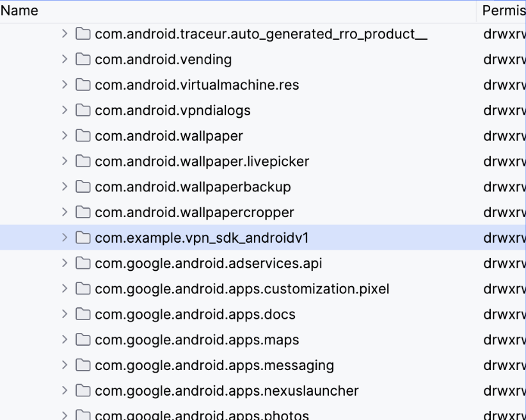Click folder icon of com.google.android.apps.maps

click(x=83, y=340)
